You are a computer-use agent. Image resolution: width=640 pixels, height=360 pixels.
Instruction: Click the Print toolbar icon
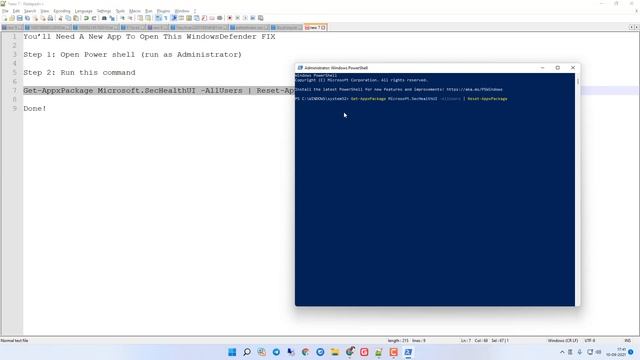pyautogui.click(x=50, y=18)
